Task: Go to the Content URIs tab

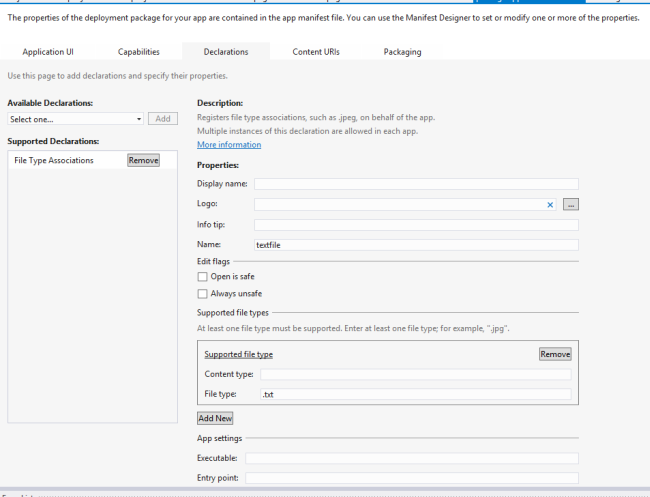Action: (x=316, y=52)
